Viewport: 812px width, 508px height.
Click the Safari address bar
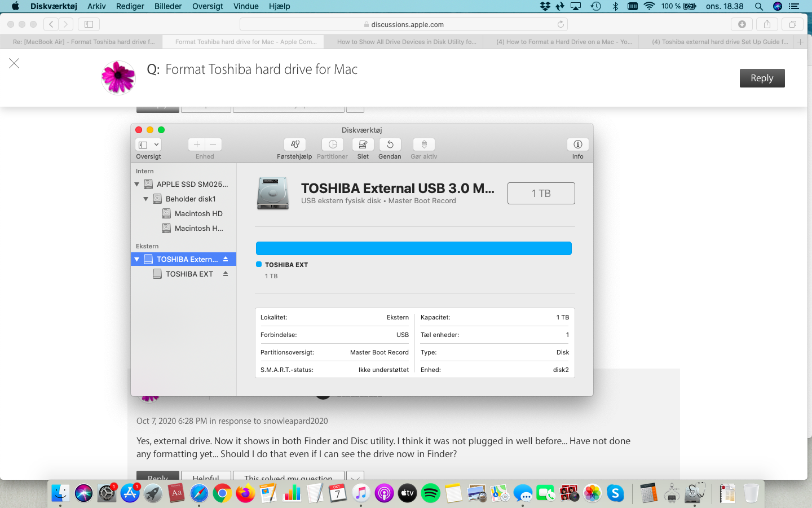point(404,24)
